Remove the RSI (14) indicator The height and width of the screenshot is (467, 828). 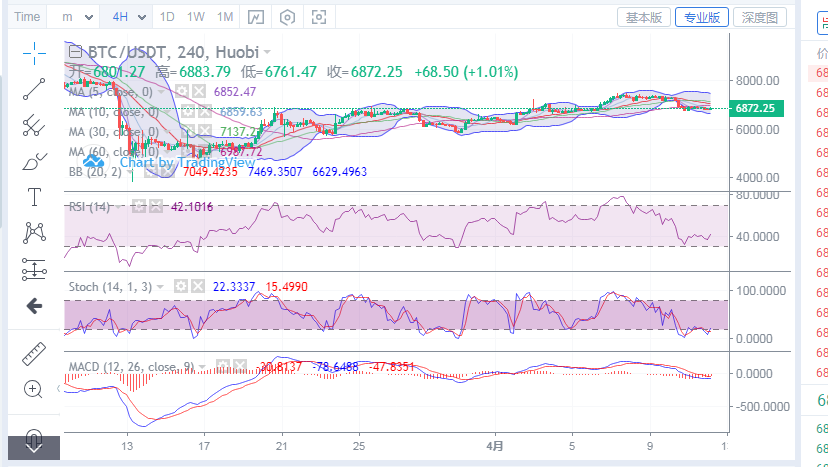[155, 207]
